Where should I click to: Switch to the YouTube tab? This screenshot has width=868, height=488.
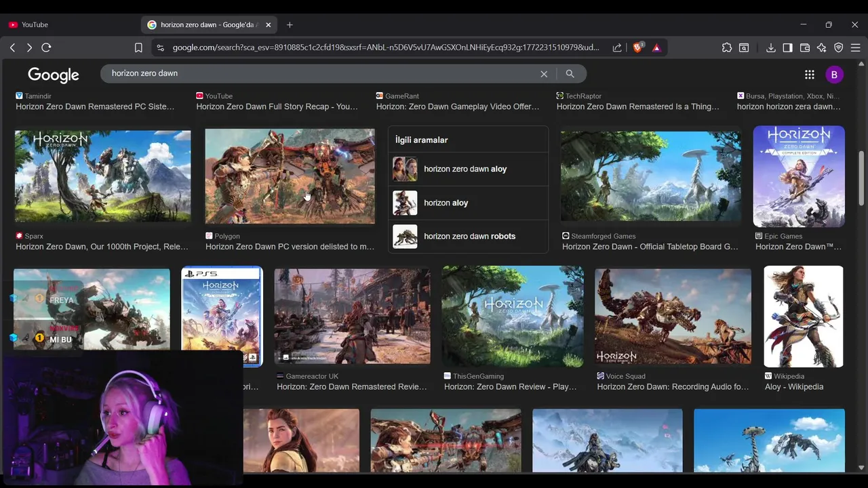click(x=35, y=24)
